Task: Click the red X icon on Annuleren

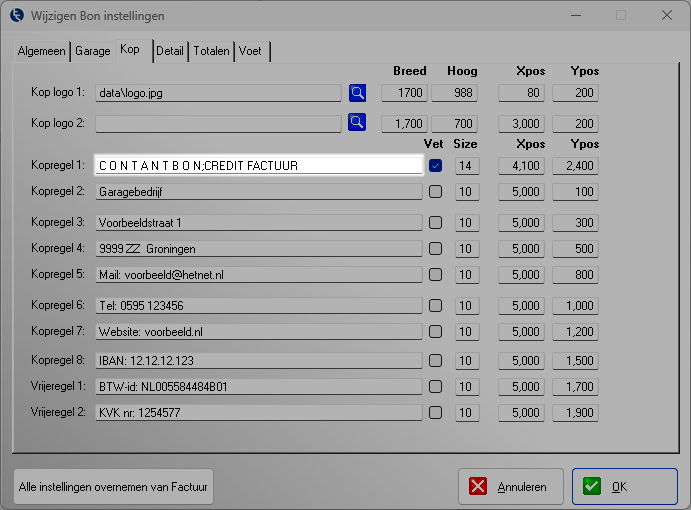Action: [x=479, y=487]
